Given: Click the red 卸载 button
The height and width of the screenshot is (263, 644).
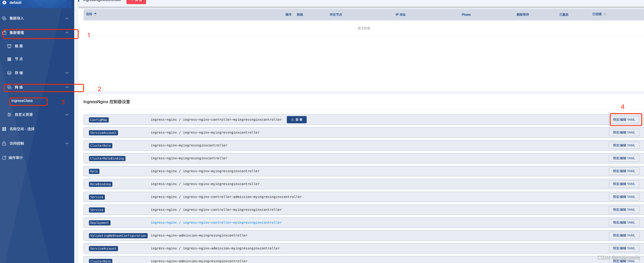Looking at the screenshot, I should coord(136,1).
